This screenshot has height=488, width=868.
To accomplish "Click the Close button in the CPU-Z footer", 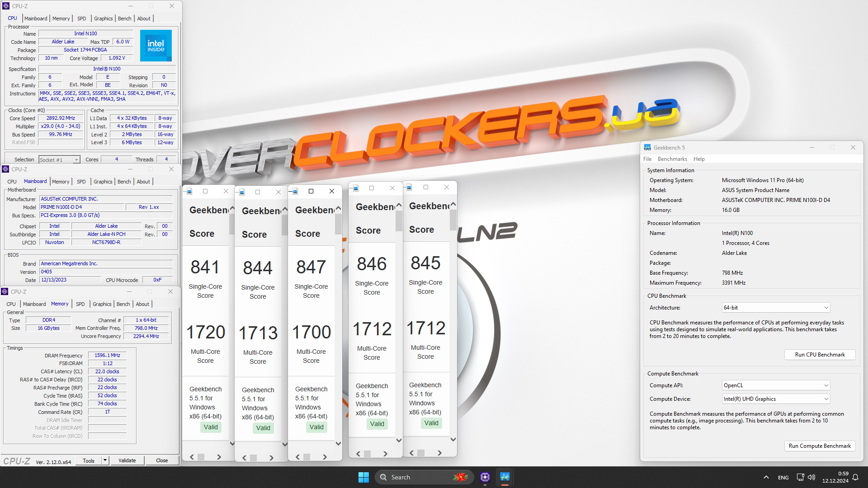I will point(162,460).
